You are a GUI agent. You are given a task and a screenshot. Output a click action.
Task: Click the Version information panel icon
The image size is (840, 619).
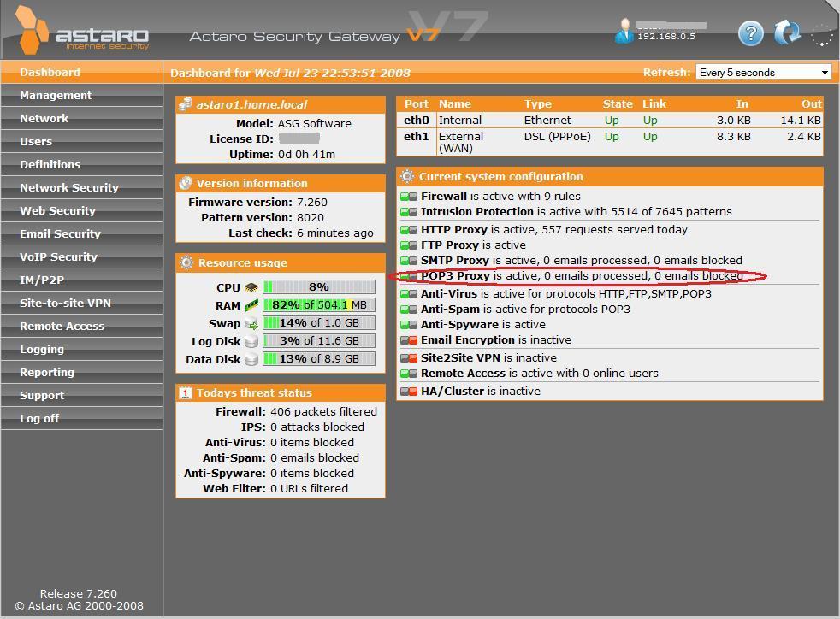click(x=186, y=183)
